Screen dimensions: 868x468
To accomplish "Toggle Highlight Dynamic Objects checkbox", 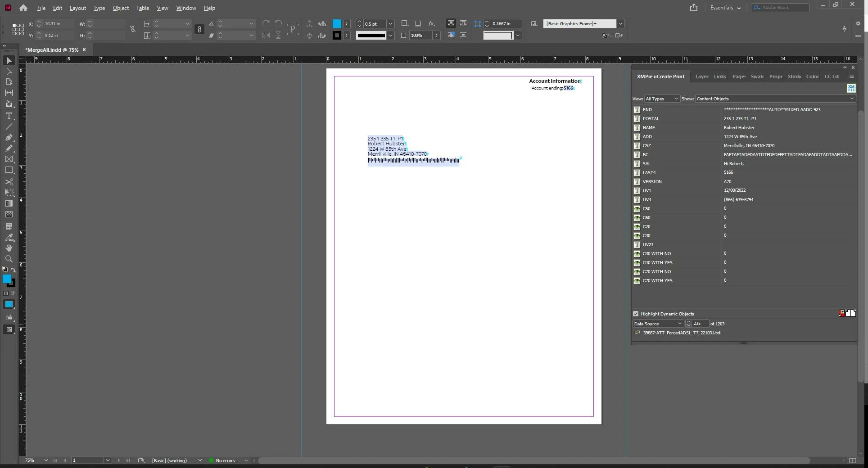I will [636, 314].
